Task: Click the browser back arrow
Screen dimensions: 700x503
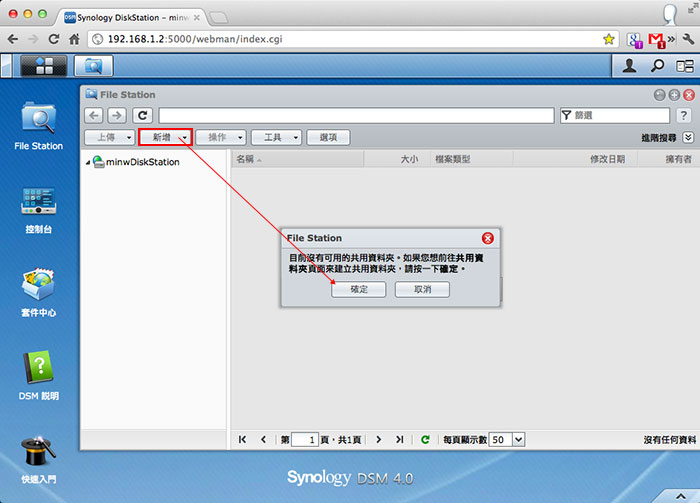Action: pos(13,39)
